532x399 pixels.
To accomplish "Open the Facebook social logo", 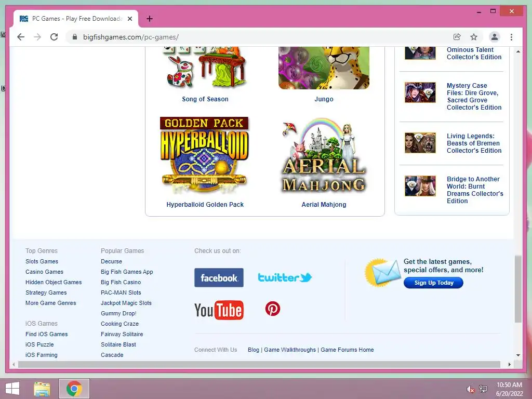I will click(219, 277).
